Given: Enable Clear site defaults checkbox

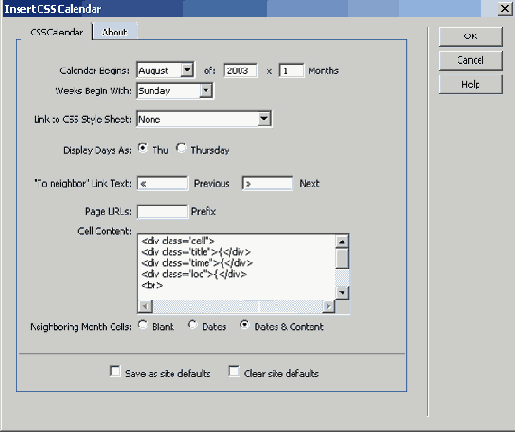Looking at the screenshot, I should (x=234, y=371).
